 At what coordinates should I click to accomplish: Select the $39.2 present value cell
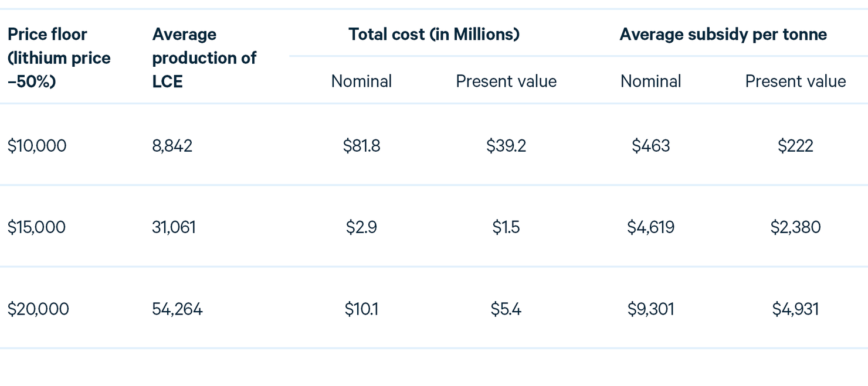tap(506, 145)
